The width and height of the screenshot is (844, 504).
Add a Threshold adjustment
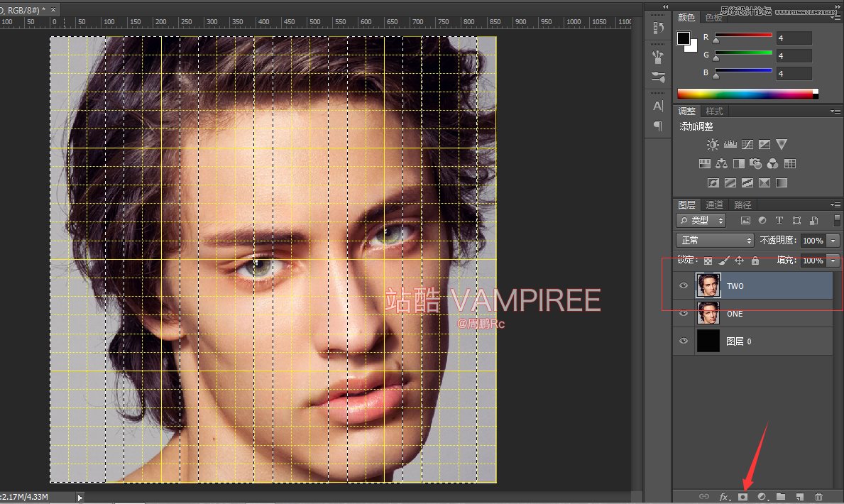(x=747, y=183)
